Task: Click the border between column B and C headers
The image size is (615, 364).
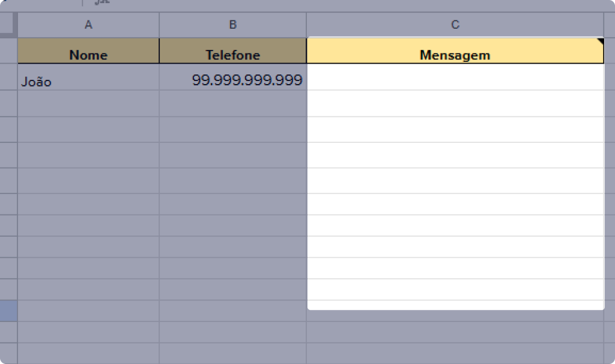Action: [306, 25]
